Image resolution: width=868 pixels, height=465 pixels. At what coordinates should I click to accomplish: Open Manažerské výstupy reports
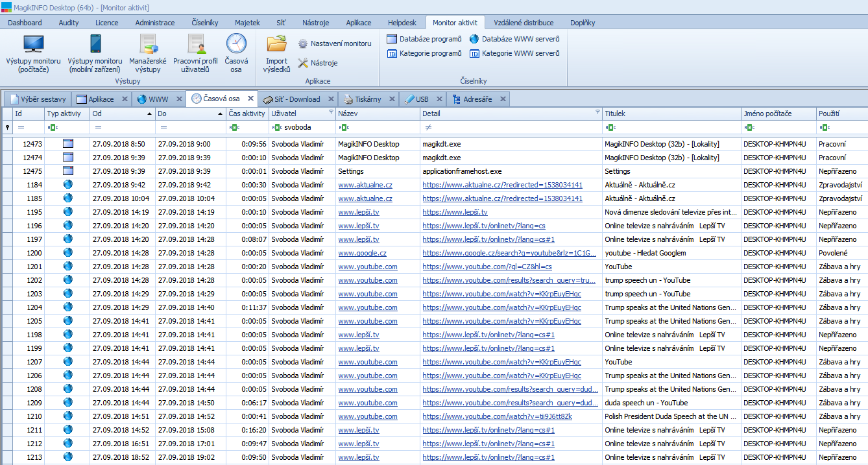(149, 53)
